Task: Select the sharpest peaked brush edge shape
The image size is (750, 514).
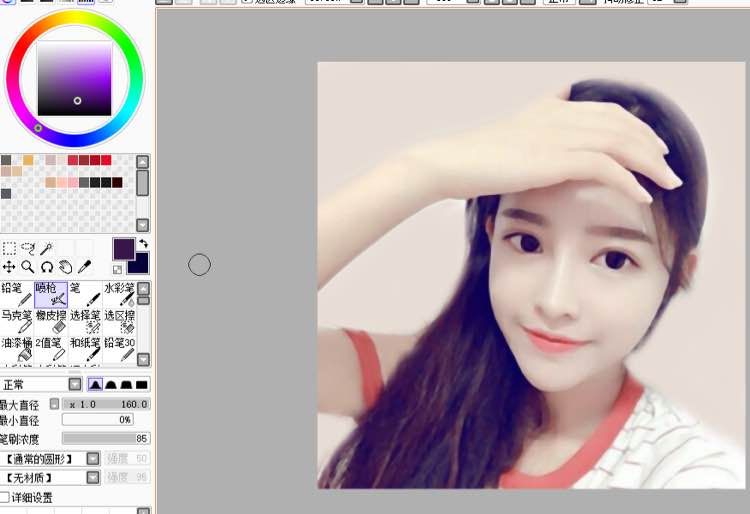Action: tap(95, 384)
